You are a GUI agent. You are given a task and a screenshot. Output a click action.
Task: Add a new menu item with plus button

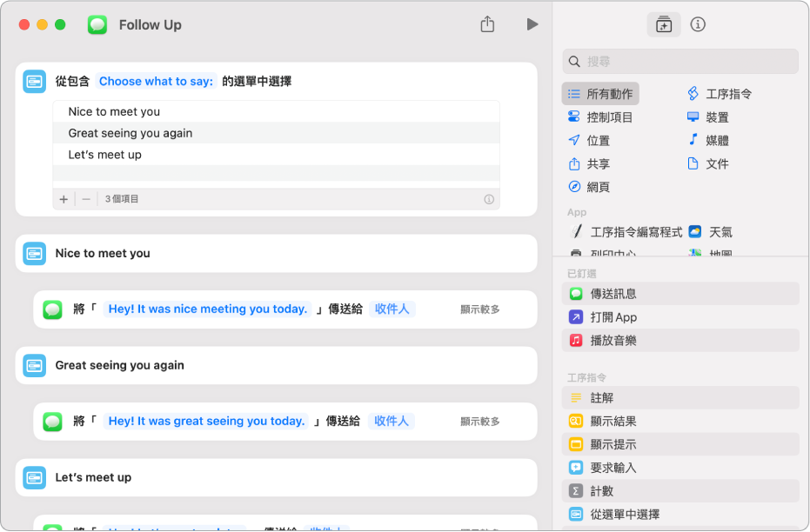[x=64, y=199]
